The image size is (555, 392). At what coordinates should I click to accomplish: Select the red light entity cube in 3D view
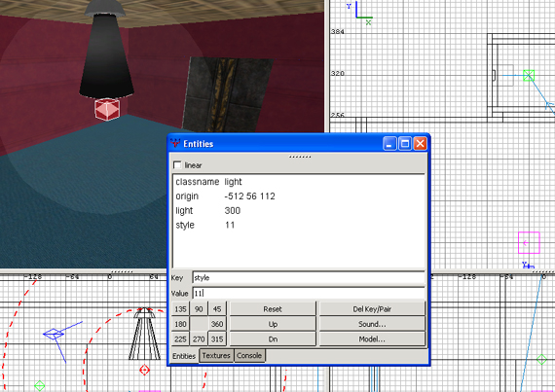(x=107, y=109)
